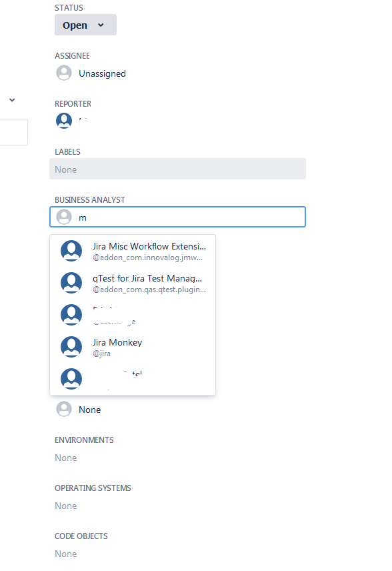Viewport: 392px width, 571px height.
Task: Click the Business Analyst search input
Action: tap(177, 217)
